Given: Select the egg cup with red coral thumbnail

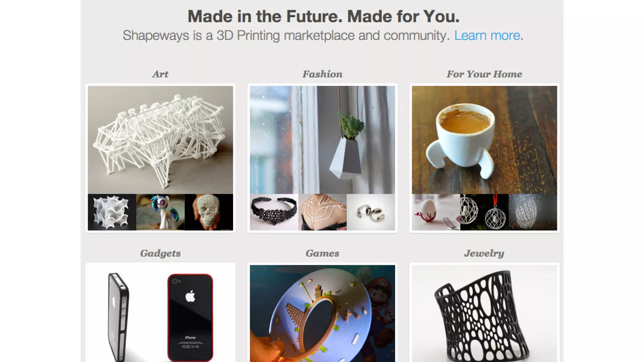Looking at the screenshot, I should coord(436,212).
